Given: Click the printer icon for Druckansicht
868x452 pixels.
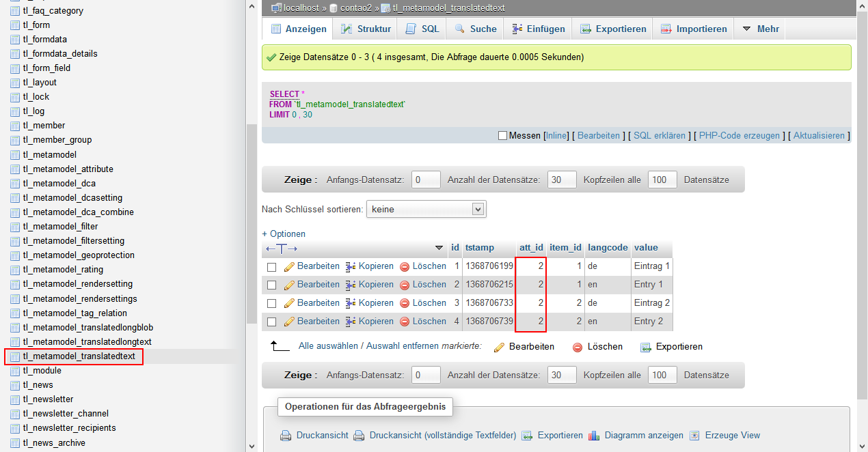Looking at the screenshot, I should [x=286, y=436].
